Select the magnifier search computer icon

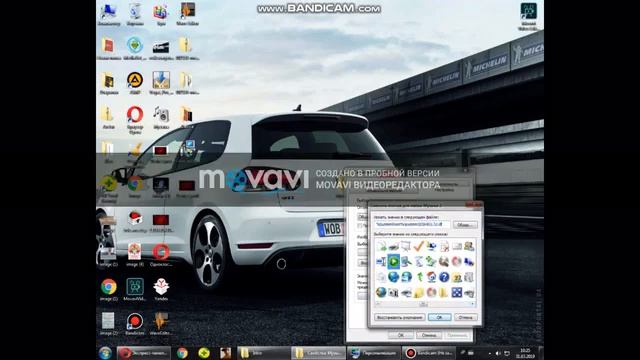406,261
